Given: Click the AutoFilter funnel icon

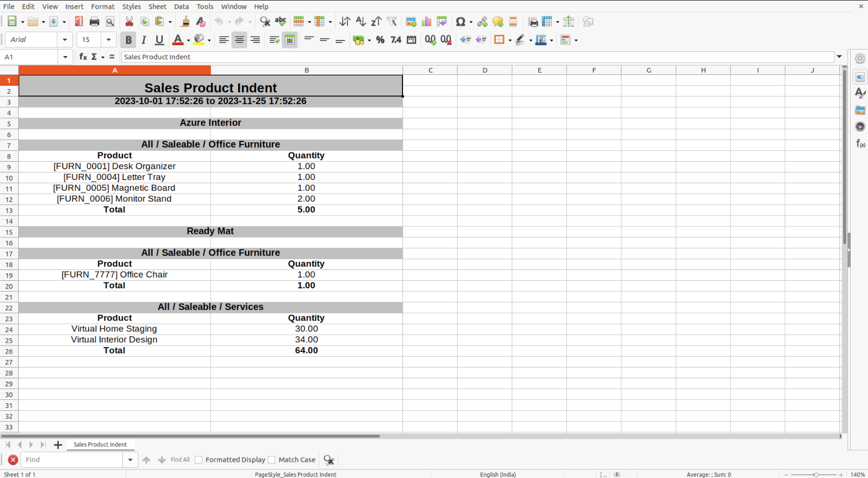Looking at the screenshot, I should (x=392, y=22).
